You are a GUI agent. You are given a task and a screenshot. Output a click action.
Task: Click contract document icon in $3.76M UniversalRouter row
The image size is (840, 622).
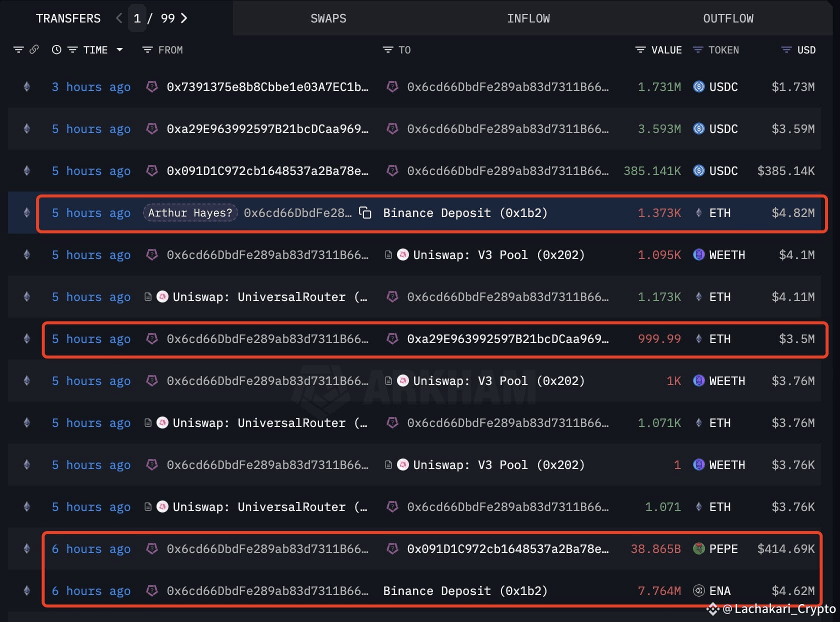148,423
